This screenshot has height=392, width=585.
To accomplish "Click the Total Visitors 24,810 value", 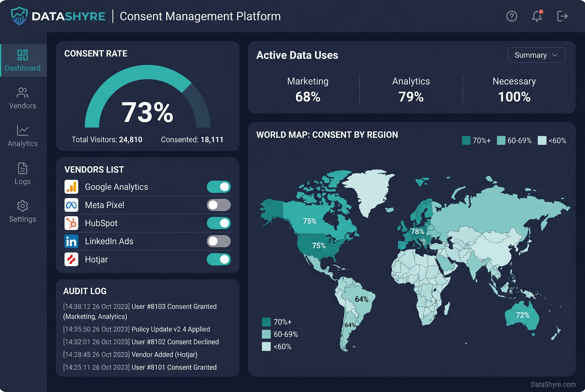I will tap(131, 140).
